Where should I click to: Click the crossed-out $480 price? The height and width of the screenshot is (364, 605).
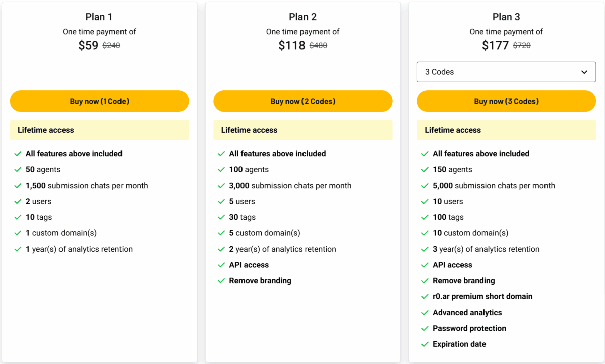[x=318, y=45]
